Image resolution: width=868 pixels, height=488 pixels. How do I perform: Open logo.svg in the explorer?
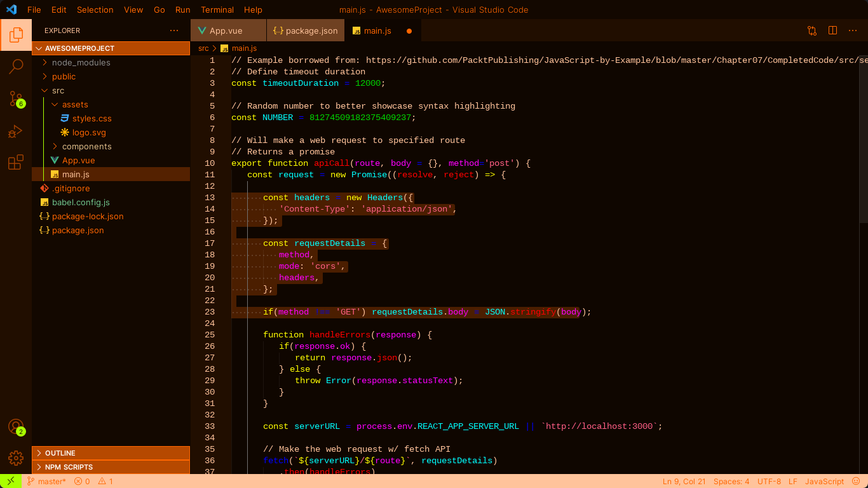click(111, 132)
